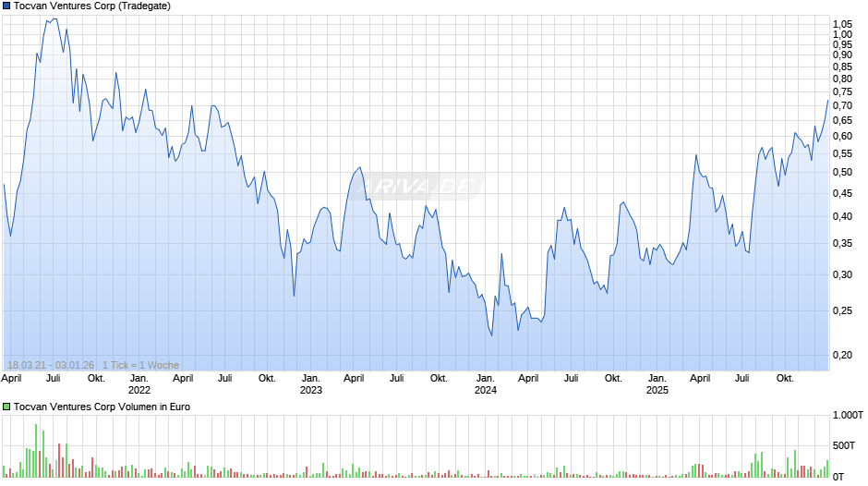
Task: Click the 'Tocvan Ventures Corp Volumen in Euro' label
Action: coord(102,407)
